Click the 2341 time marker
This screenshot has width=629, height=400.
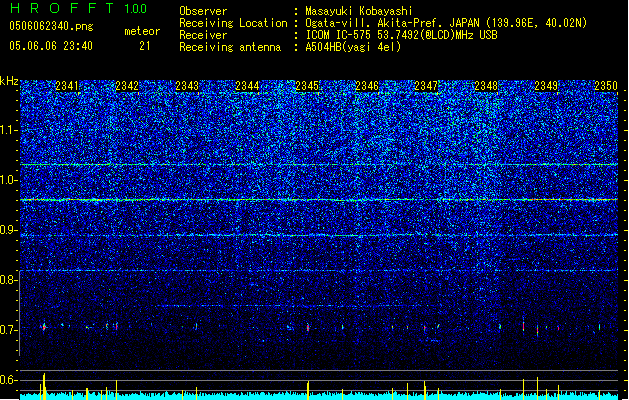pos(67,86)
